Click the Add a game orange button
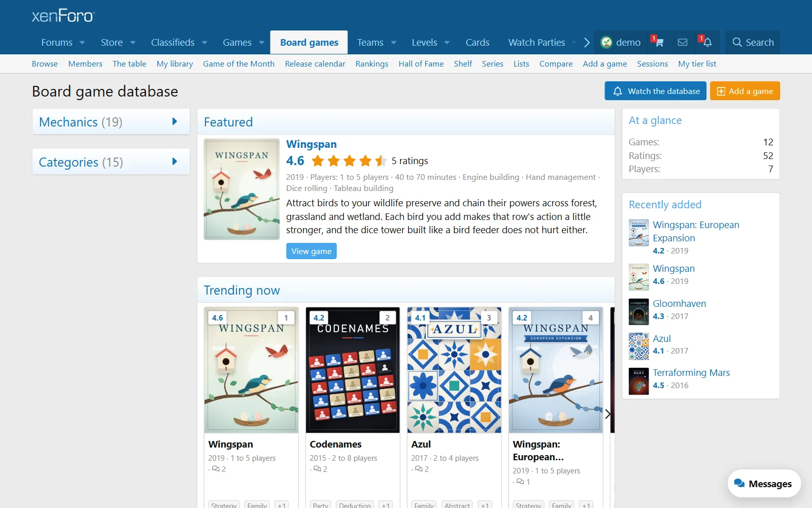Screen dimensions: 812x508 (745, 91)
